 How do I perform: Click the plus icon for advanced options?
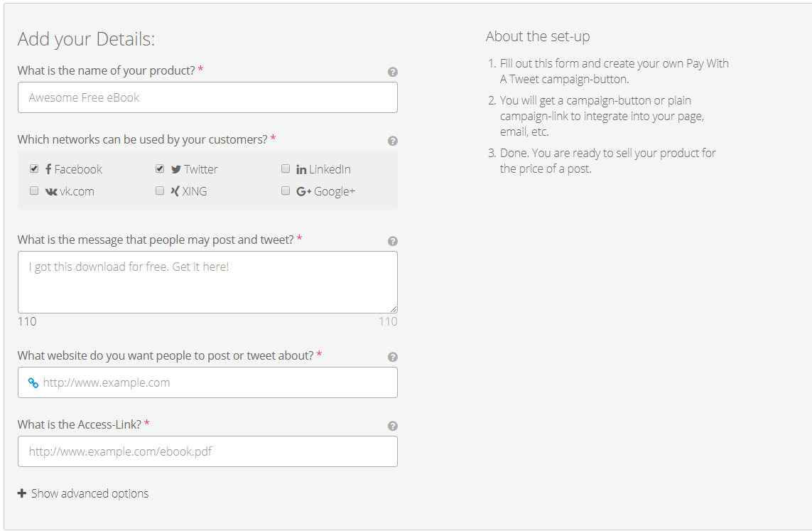[22, 493]
